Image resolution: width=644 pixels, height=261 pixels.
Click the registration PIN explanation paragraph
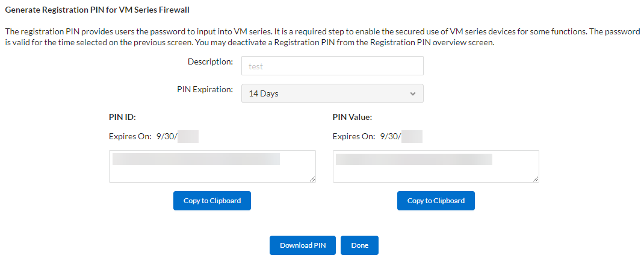coord(322,37)
